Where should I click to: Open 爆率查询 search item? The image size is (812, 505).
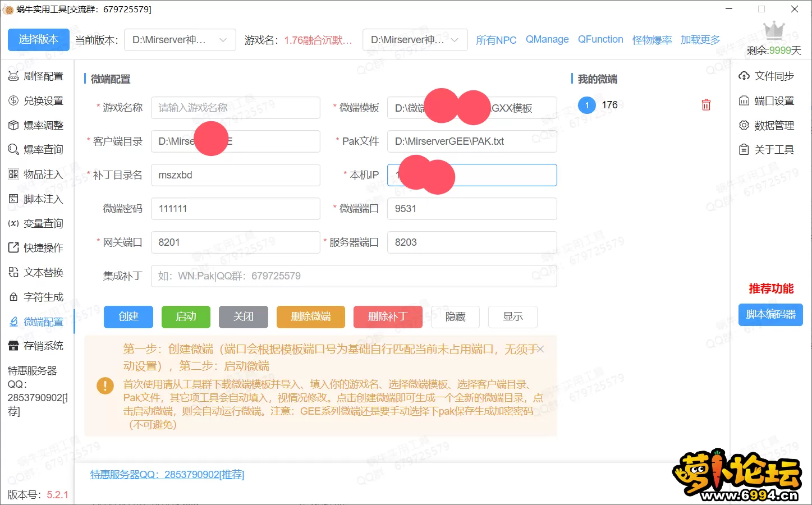pos(37,150)
